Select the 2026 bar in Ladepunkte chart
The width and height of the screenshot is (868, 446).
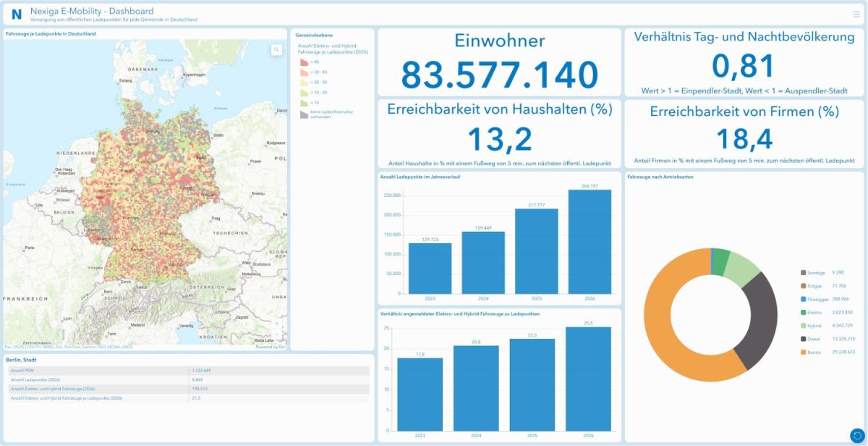590,242
